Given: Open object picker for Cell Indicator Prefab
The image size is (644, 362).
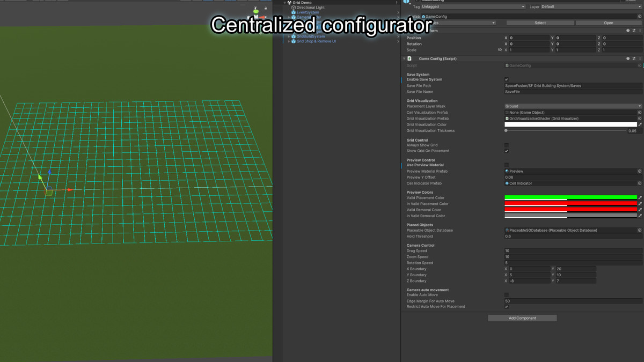Looking at the screenshot, I should 640,183.
